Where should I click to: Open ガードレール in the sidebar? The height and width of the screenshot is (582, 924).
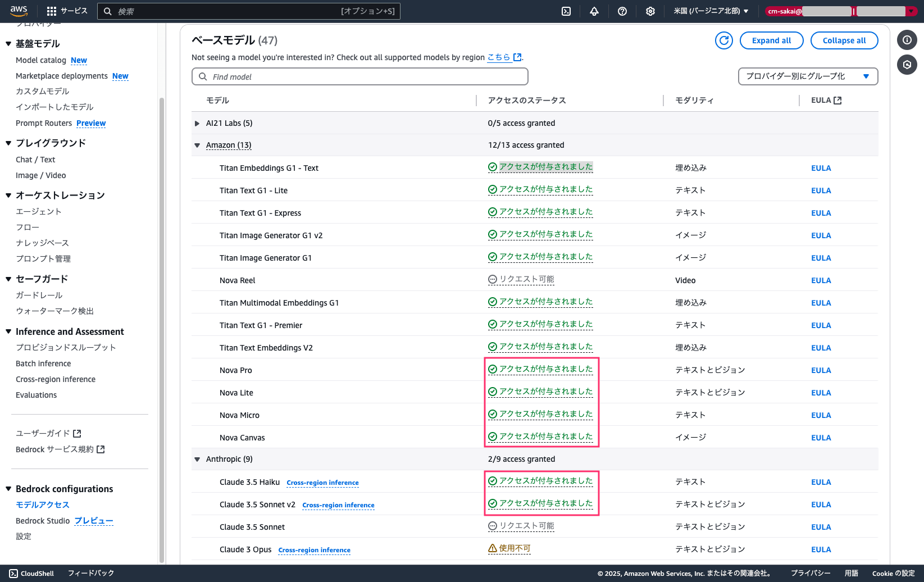pyautogui.click(x=39, y=295)
